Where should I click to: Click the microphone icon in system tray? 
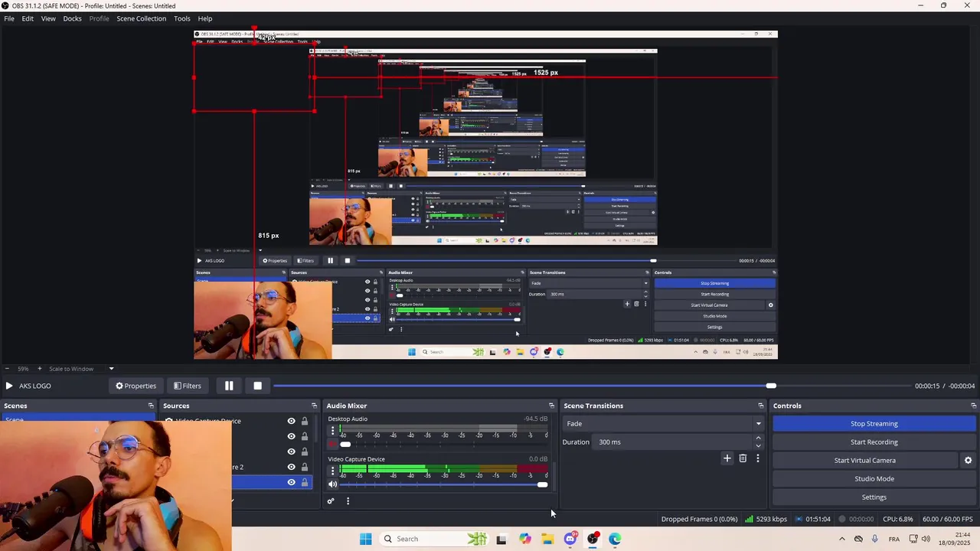pos(875,539)
